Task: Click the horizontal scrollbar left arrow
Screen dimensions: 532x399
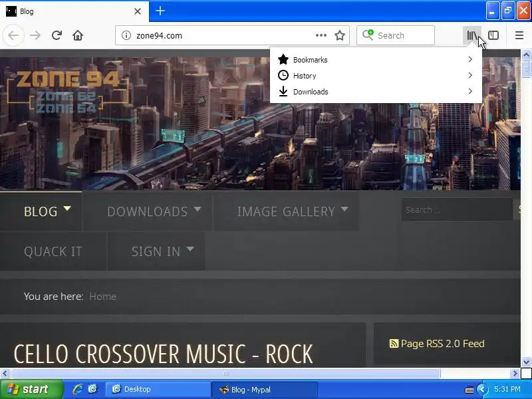Action: click(x=5, y=373)
